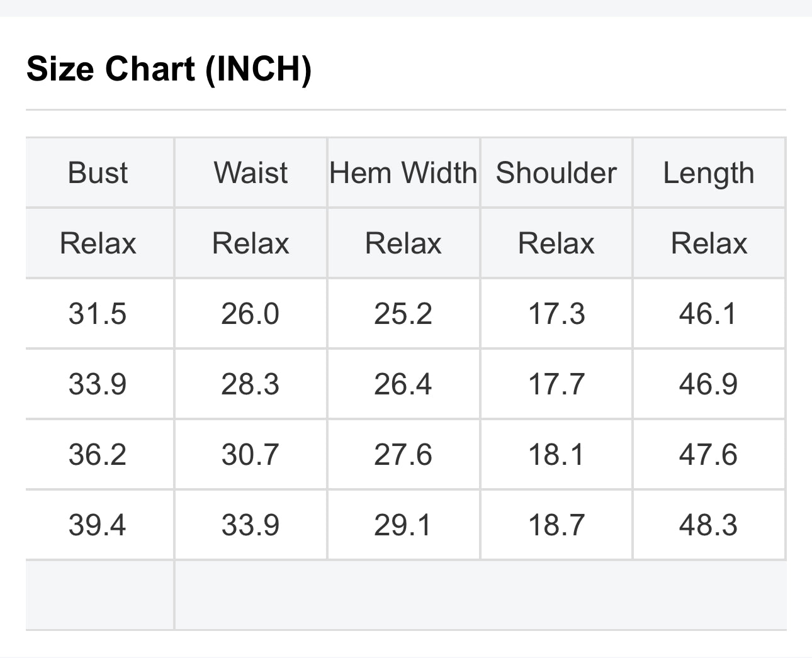Click the Hem Width column header

[x=403, y=172]
